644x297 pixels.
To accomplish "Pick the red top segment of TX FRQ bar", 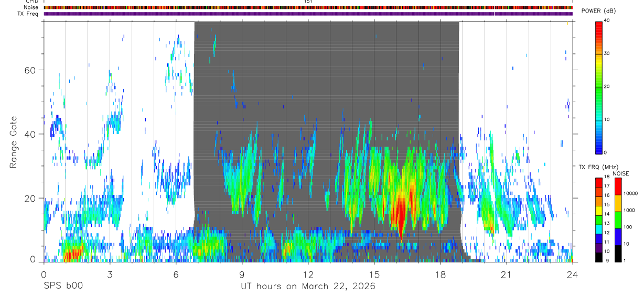I will tap(600, 183).
